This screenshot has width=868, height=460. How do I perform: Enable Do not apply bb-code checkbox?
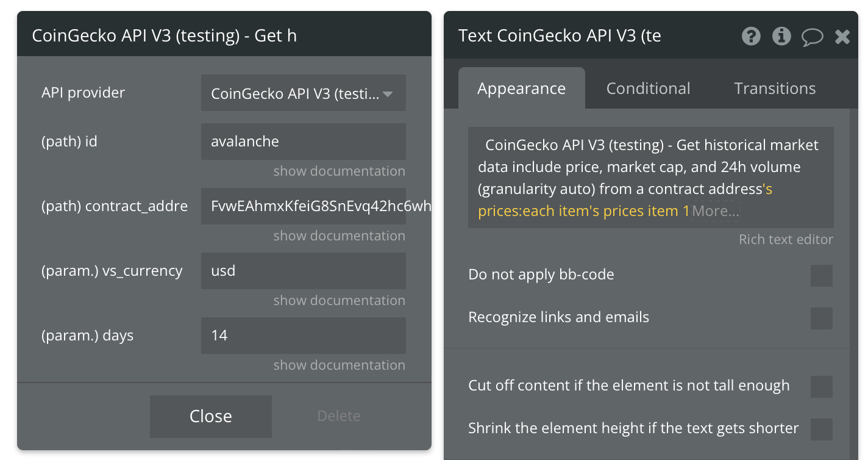pyautogui.click(x=822, y=276)
